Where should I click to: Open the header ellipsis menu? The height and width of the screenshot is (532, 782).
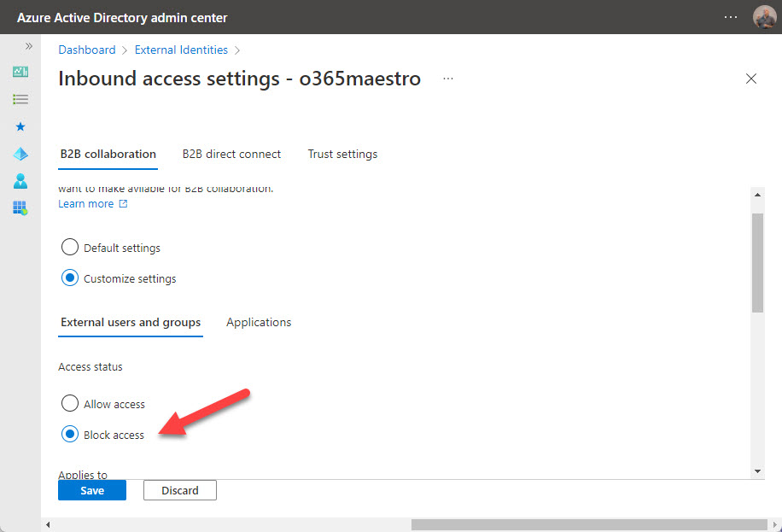tap(731, 17)
